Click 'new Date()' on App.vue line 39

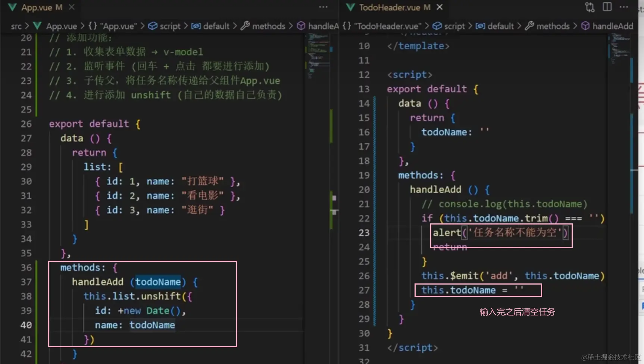pos(152,311)
